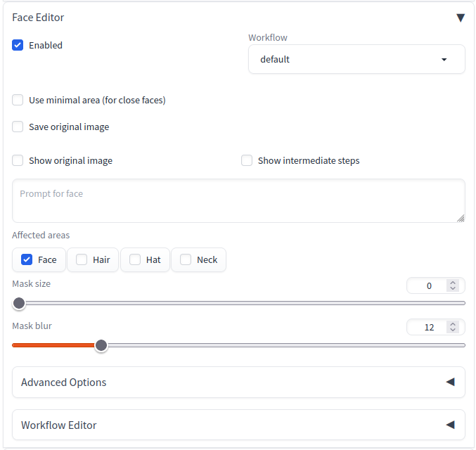
Task: Click the prompt box resize grip icon
Action: point(461,218)
